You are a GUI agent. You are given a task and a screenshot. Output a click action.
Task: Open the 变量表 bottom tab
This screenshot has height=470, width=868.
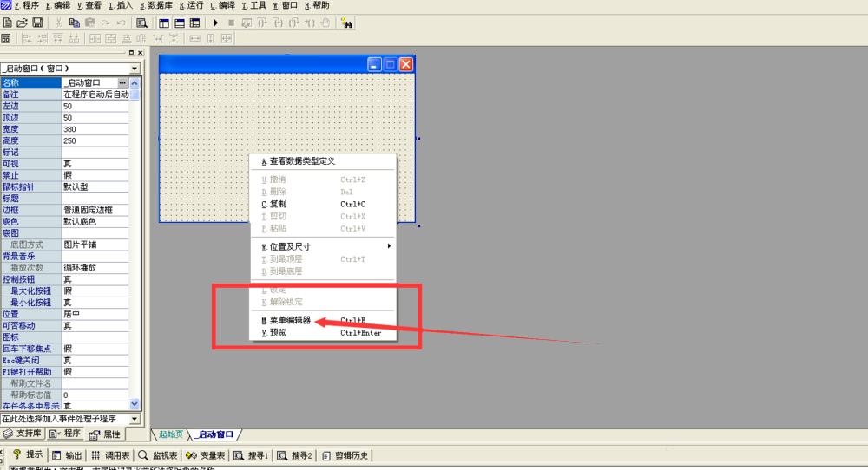(x=206, y=455)
